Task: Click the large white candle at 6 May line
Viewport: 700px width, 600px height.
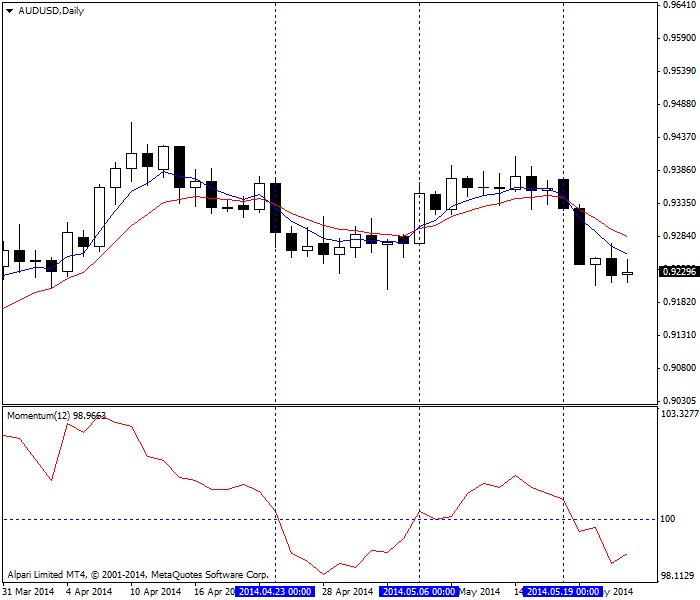Action: click(x=419, y=218)
